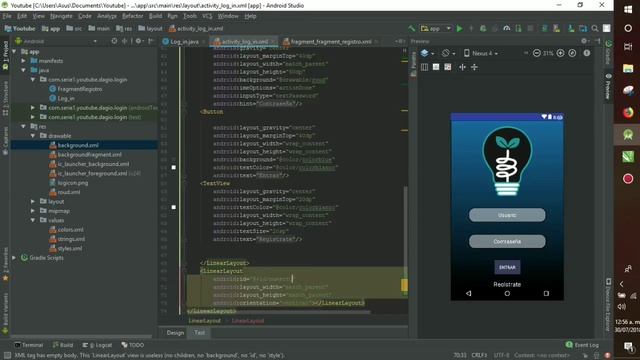The height and width of the screenshot is (360, 640).
Task: Click the white color gutter swatch by TextView textColor
Action: point(173,207)
